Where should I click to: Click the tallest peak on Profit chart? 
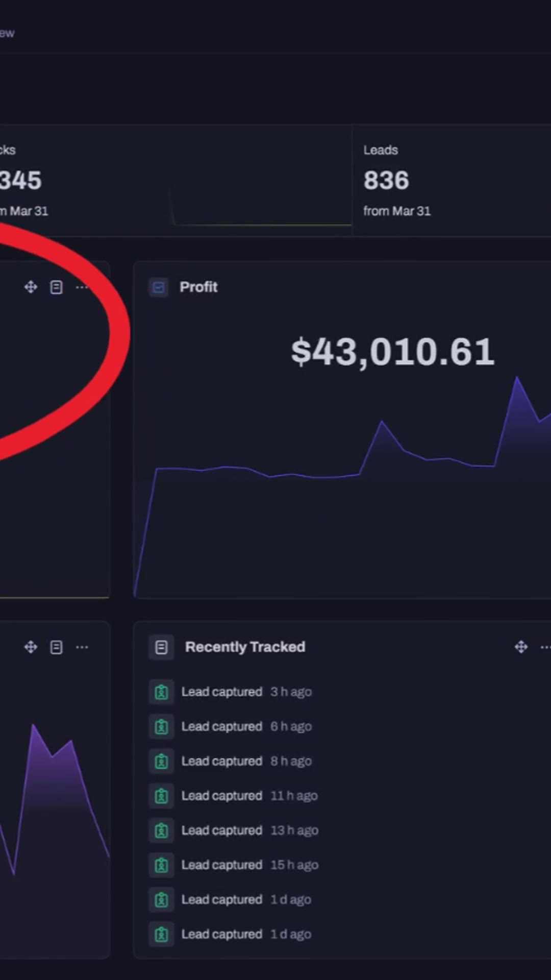(x=517, y=378)
